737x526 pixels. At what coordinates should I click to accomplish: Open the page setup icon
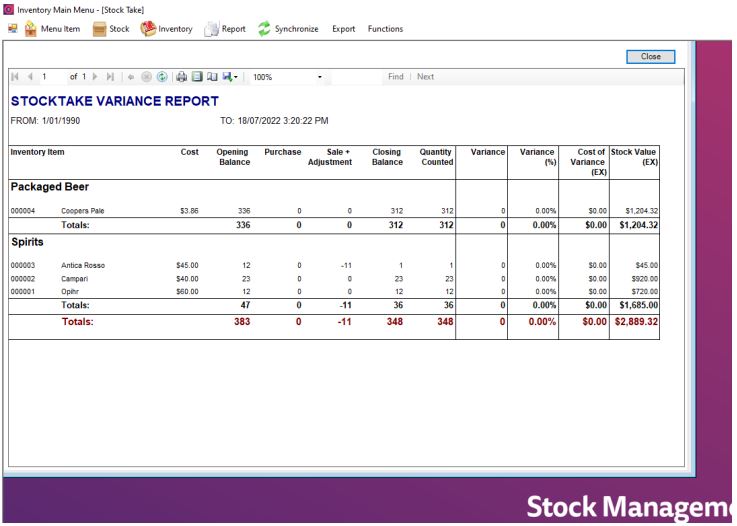click(211, 77)
